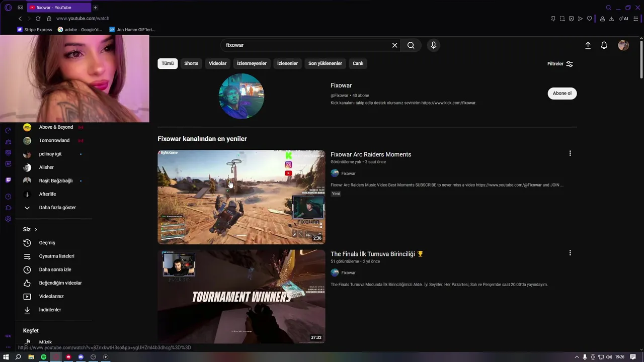644x362 pixels.
Task: Go back to the previous page
Action: (x=20, y=19)
